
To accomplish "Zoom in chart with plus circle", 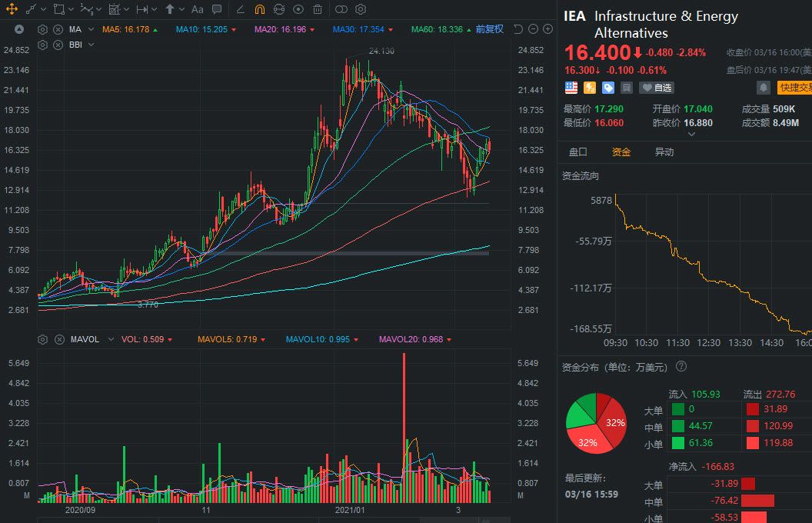I will 547,29.
